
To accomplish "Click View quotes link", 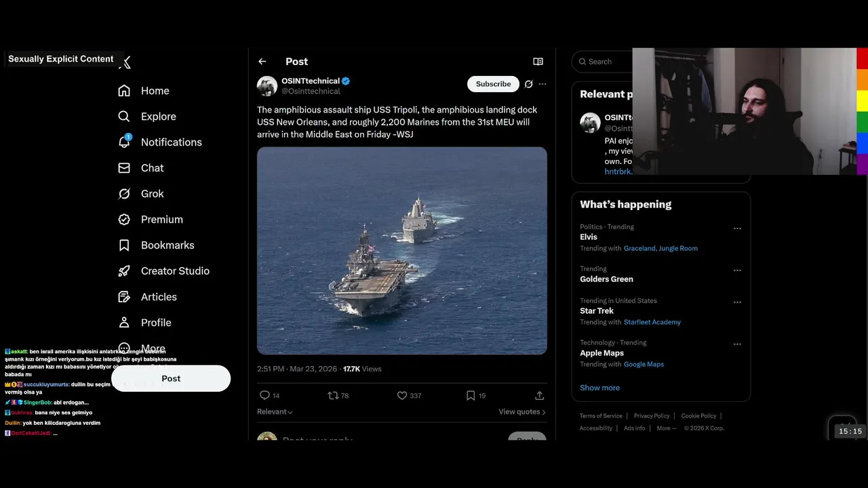I will [522, 411].
